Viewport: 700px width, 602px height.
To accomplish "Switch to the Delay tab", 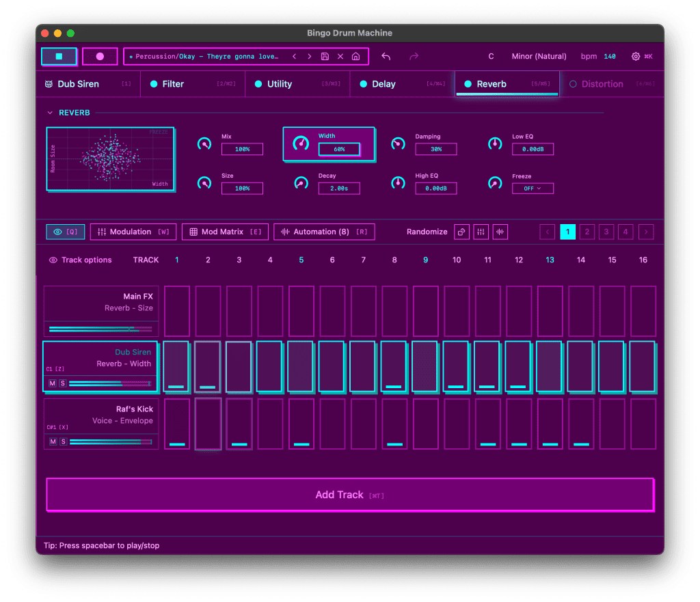I will (383, 83).
